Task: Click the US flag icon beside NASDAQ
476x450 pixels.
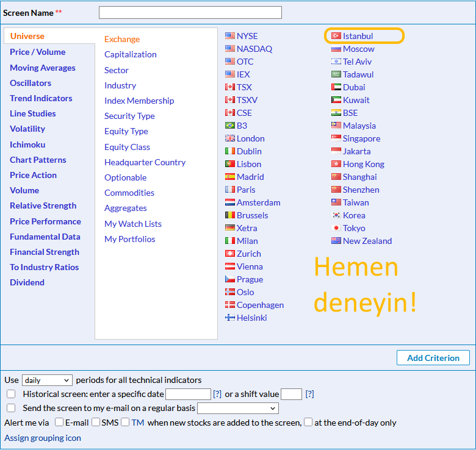Action: point(230,49)
